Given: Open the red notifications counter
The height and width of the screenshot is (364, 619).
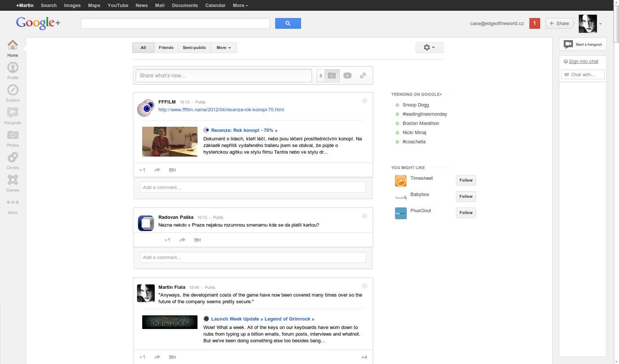Looking at the screenshot, I should coord(535,23).
